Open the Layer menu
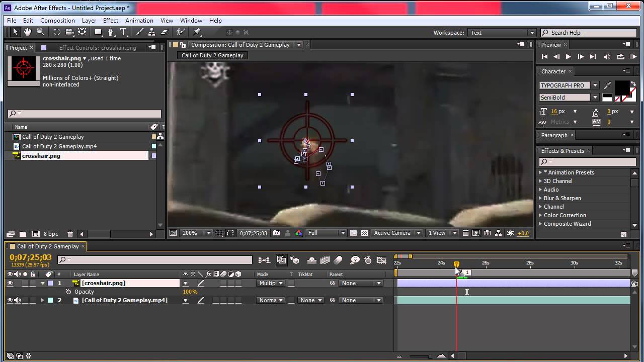 [89, 21]
